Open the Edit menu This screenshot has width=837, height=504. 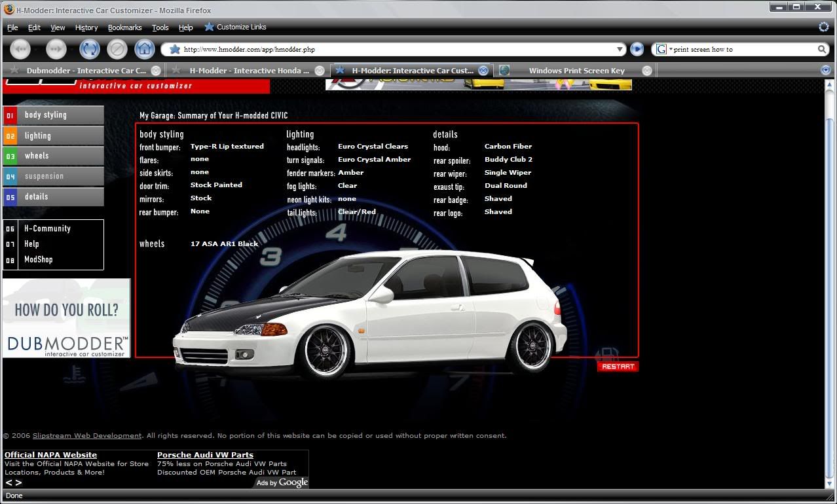click(x=34, y=27)
